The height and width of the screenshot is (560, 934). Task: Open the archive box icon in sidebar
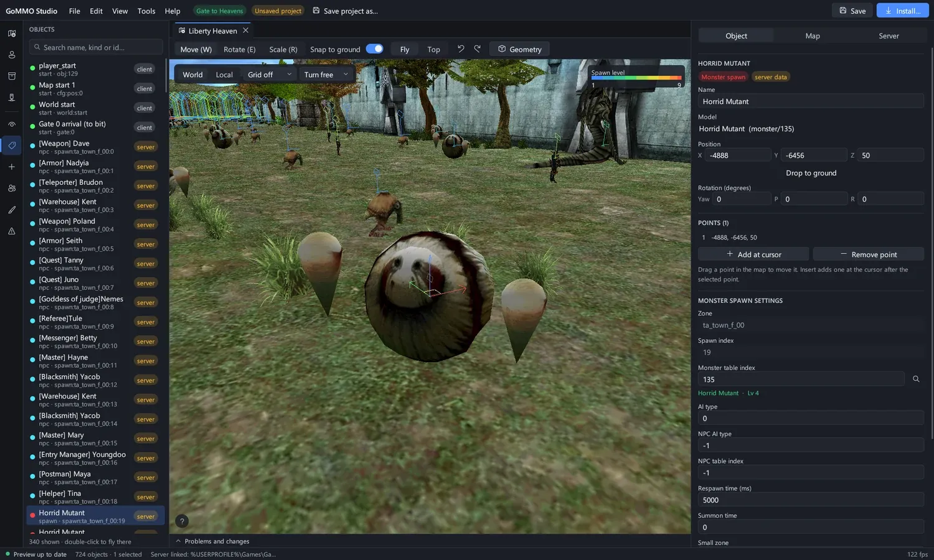point(12,76)
